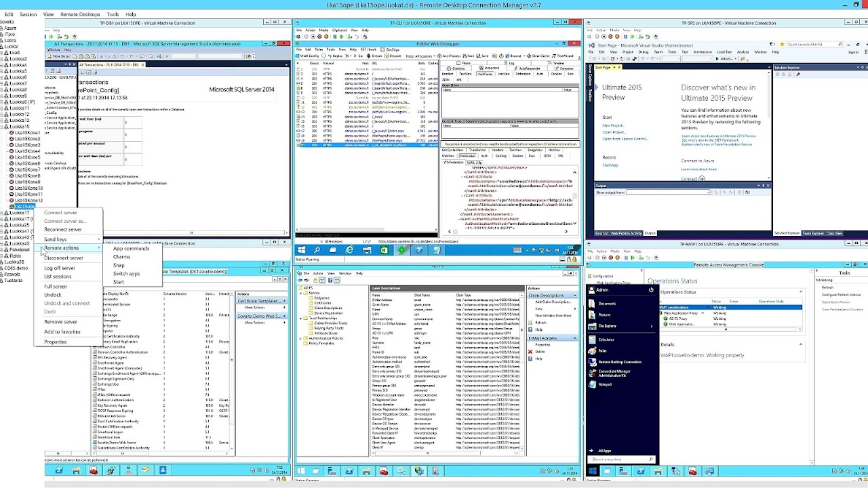Click New Project link in Visual Studio
This screenshot has width=868, height=488.
pyautogui.click(x=612, y=125)
